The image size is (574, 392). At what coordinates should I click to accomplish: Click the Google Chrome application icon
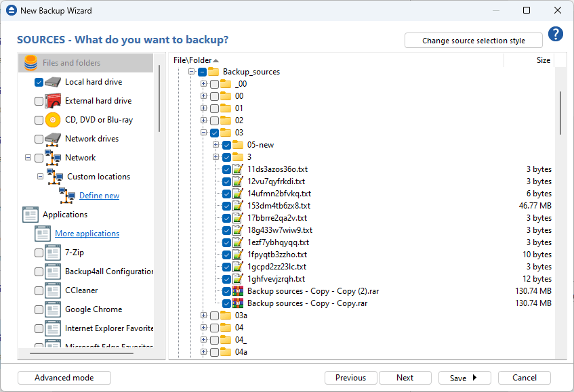click(x=54, y=309)
